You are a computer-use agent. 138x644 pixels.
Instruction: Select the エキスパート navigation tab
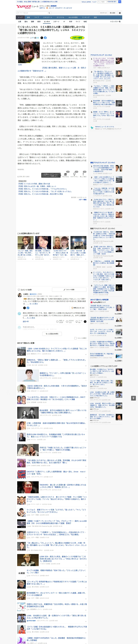tap(48, 17)
